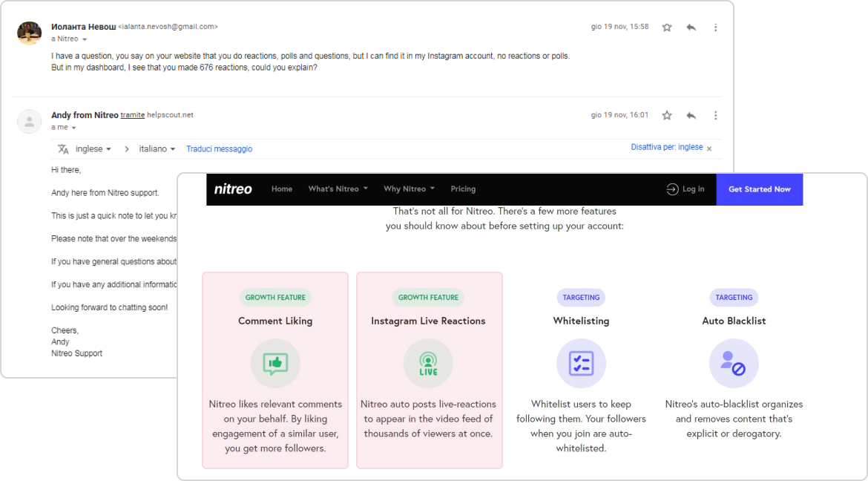Open the target language italiano dropdown
This screenshot has width=868, height=481.
(157, 149)
